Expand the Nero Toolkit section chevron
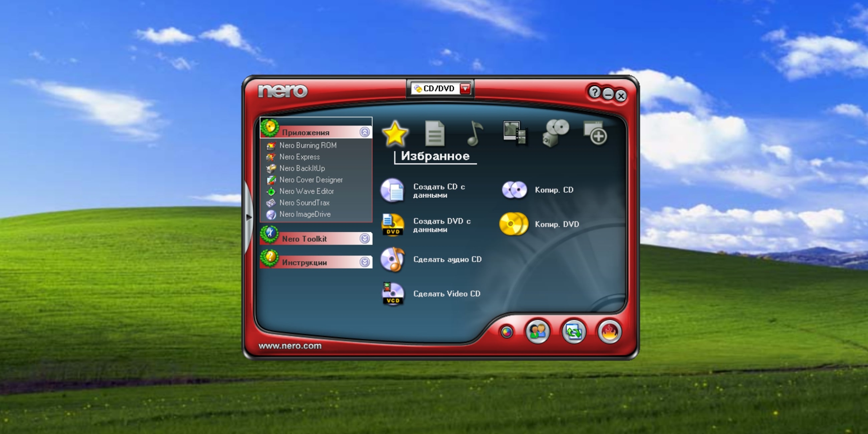 click(x=365, y=239)
